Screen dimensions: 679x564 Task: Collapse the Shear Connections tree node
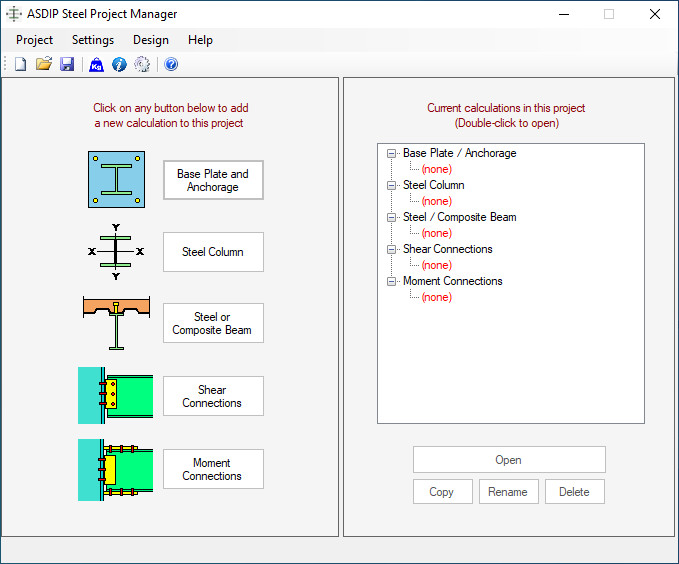[391, 250]
